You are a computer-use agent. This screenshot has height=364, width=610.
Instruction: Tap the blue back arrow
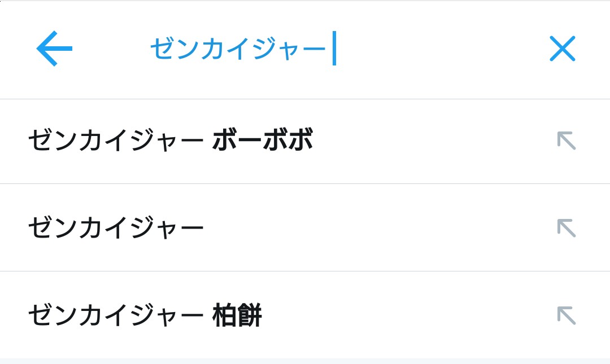(x=54, y=49)
